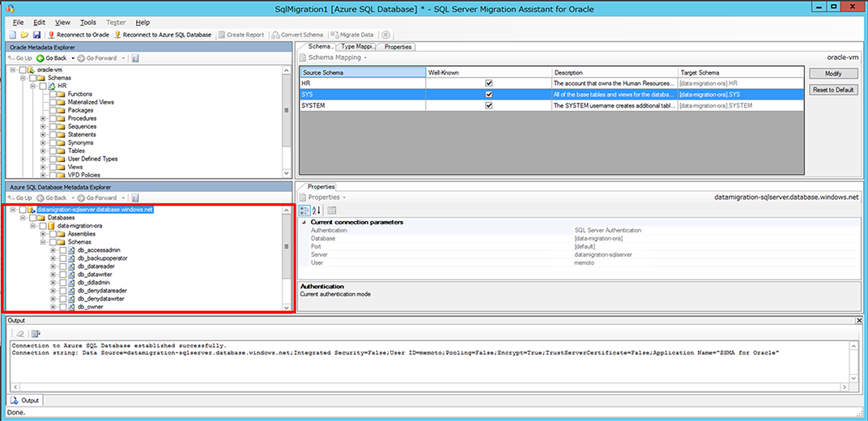Click Go Up in Azure SQL Database Explorer
The width and height of the screenshot is (868, 421).
(20, 198)
